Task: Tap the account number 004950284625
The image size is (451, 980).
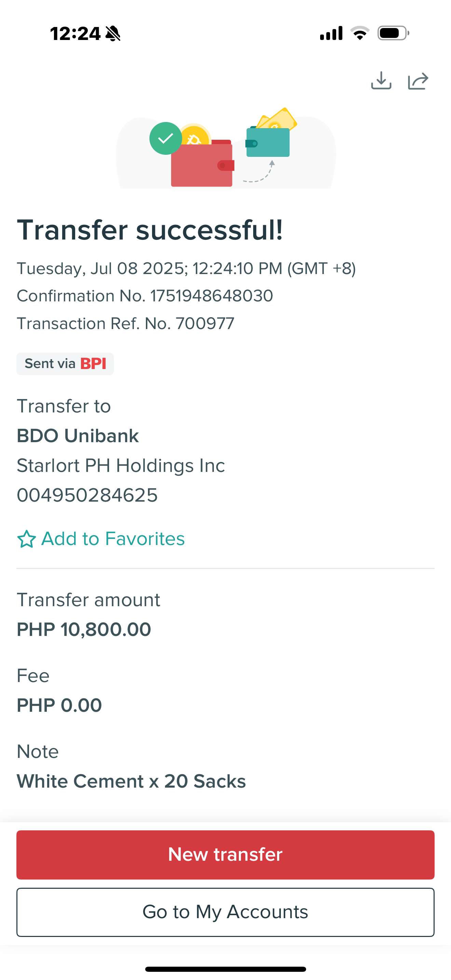Action: point(87,495)
